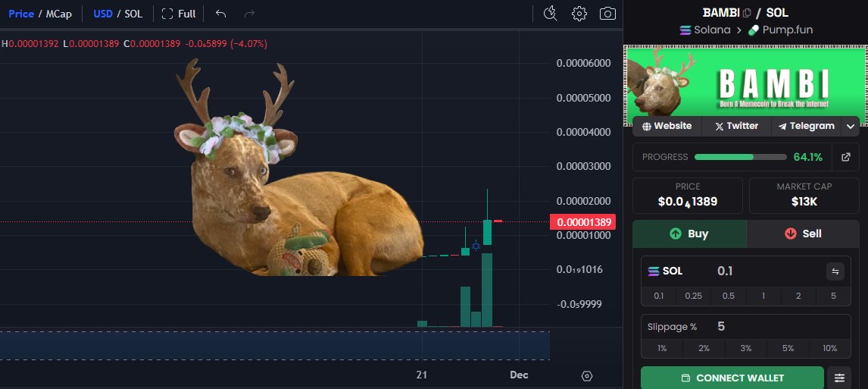This screenshot has height=389, width=868.
Task: Click the 64.1% progress value
Action: tap(807, 157)
